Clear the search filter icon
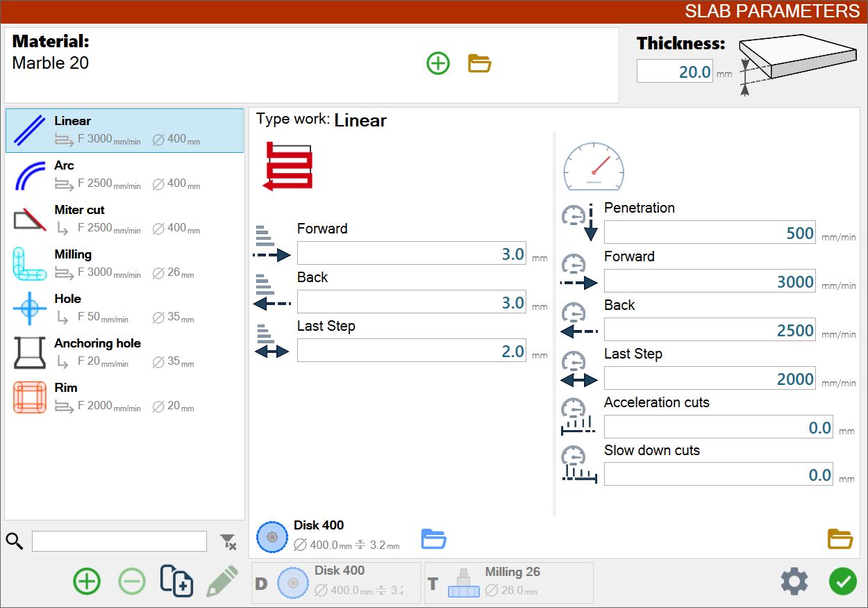Viewport: 868px width, 608px height. [x=228, y=542]
